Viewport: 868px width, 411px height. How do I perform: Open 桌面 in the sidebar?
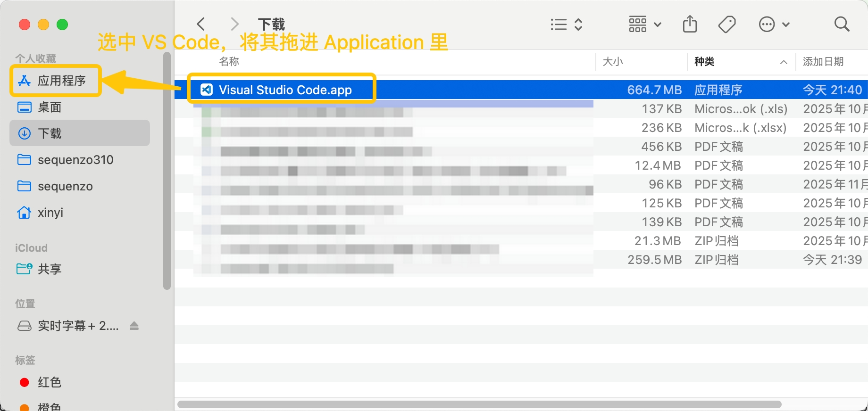(80, 107)
